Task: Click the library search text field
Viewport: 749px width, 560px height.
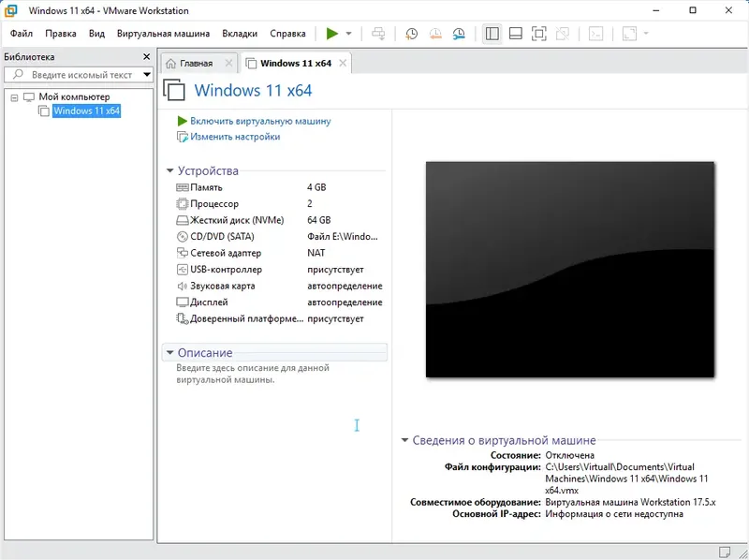Action: pos(75,75)
